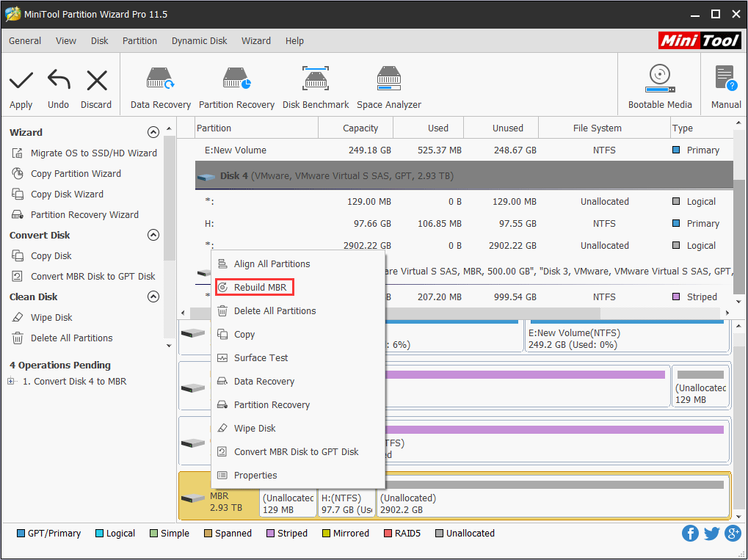Choose Delete All Partitions from context menu
Viewport: 748px width, 560px height.
coord(298,311)
